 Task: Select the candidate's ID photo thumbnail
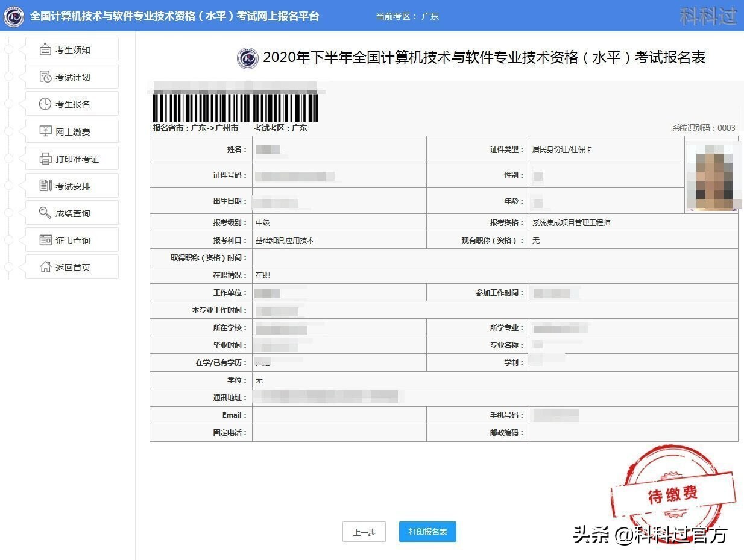(x=712, y=175)
